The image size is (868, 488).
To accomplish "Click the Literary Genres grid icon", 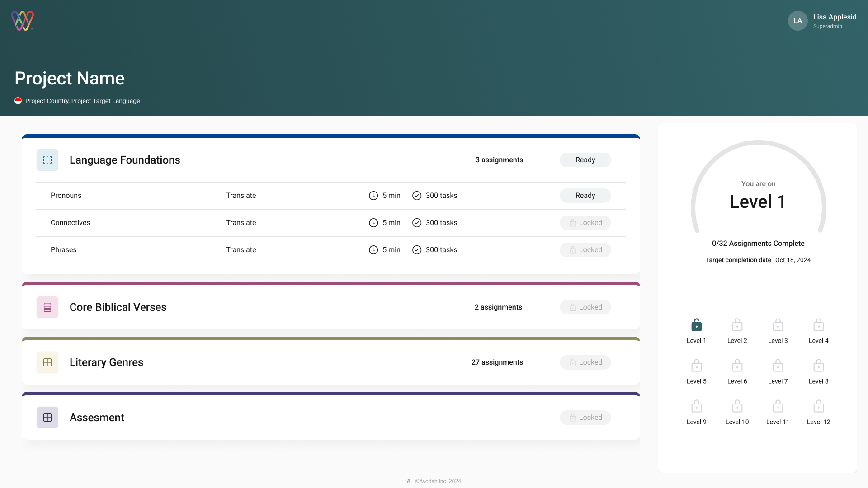I will 47,362.
